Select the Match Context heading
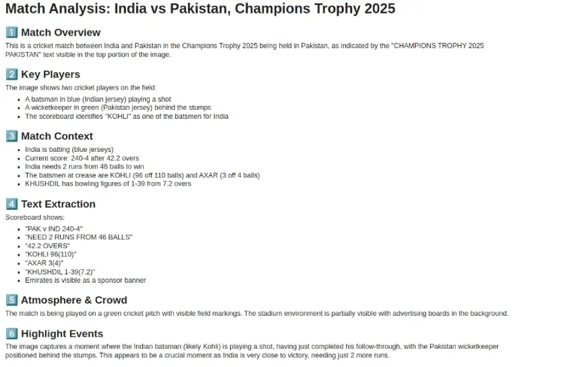The height and width of the screenshot is (367, 588). [x=57, y=136]
